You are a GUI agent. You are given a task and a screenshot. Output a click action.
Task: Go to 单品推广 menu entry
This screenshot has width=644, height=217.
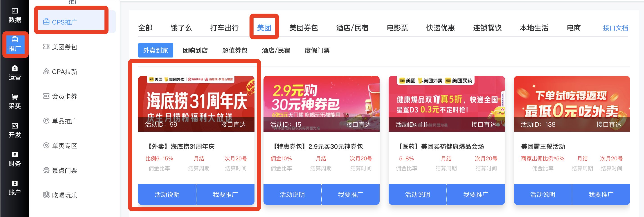[x=60, y=121]
